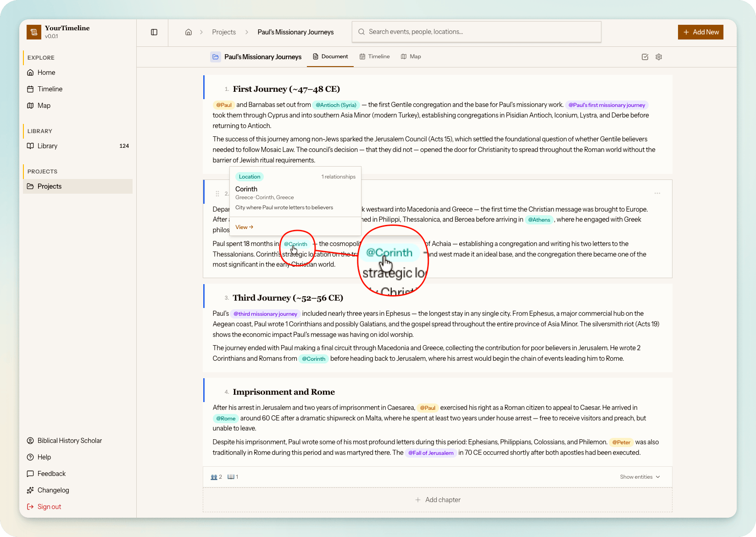
Task: Open Projects breadcrumb link
Action: click(224, 32)
